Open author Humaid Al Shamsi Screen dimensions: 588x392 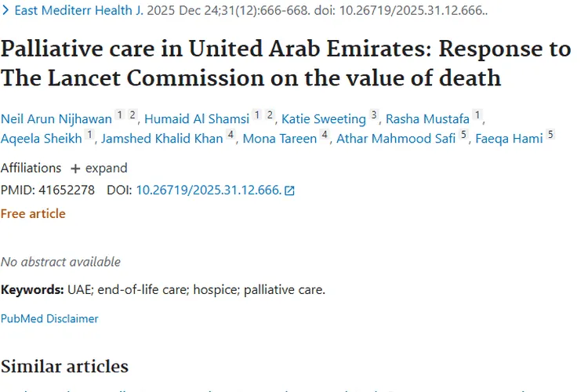coord(196,119)
